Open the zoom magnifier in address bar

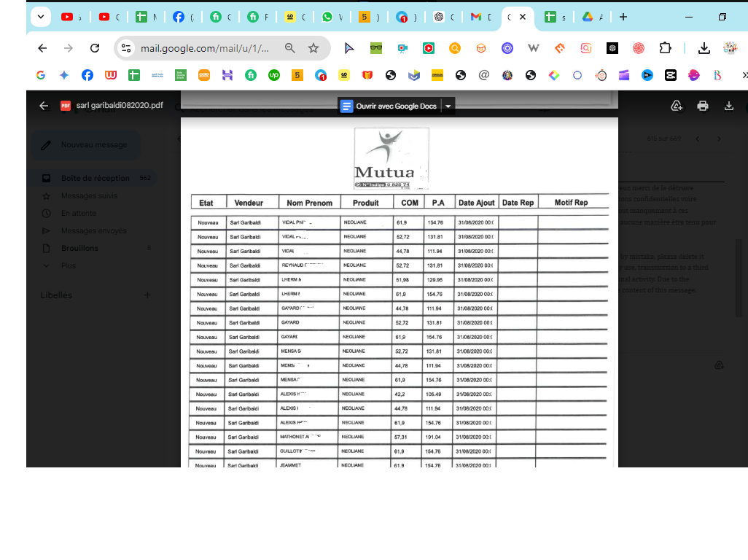tap(289, 48)
